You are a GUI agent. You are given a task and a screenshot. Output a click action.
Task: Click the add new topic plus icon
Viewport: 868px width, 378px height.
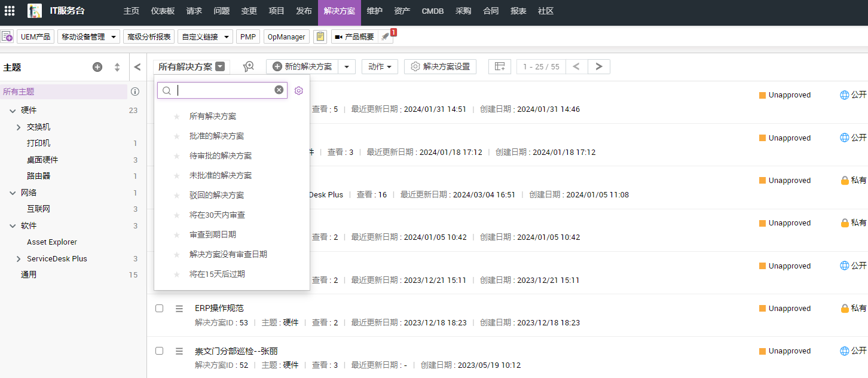click(x=97, y=67)
